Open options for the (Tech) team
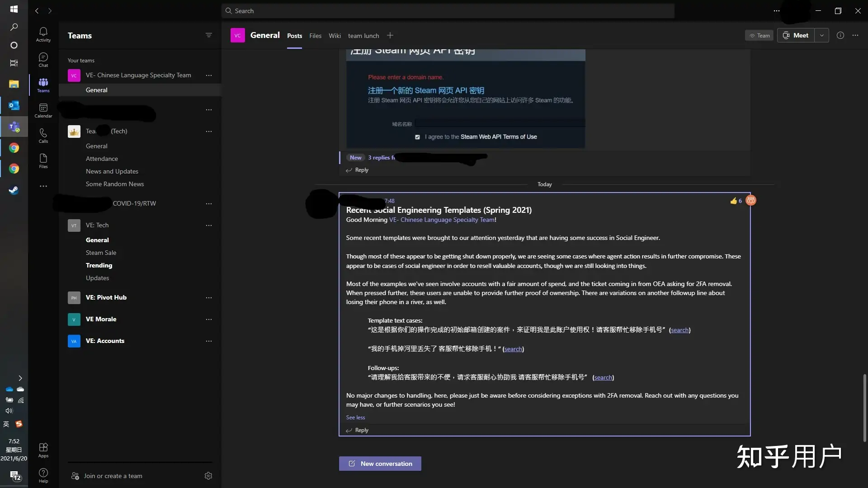The image size is (868, 488). [x=208, y=131]
